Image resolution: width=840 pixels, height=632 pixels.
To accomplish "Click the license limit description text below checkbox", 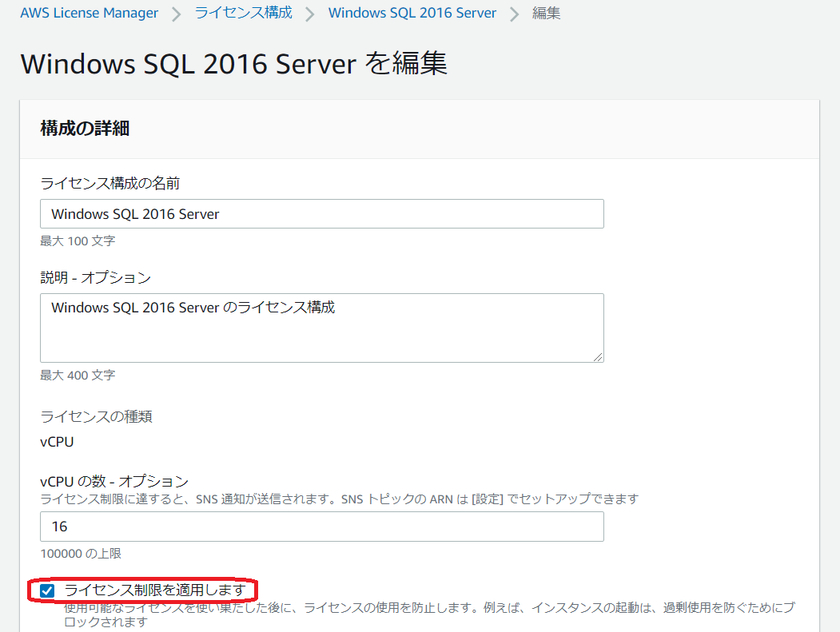I will click(429, 615).
